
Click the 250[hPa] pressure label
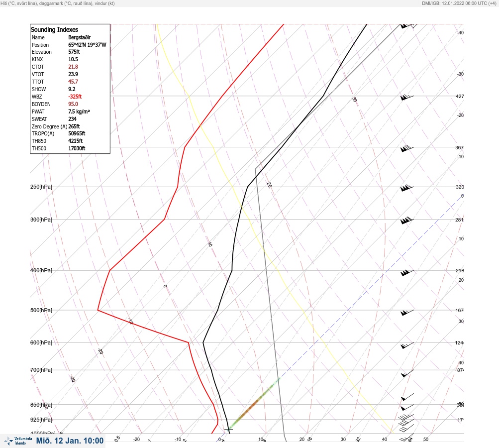[x=41, y=187]
